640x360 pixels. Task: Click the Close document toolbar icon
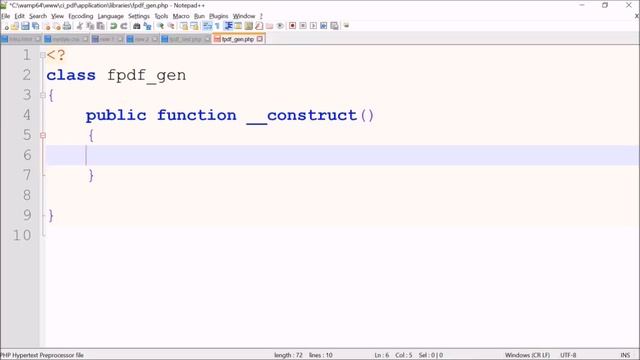pos(47,26)
